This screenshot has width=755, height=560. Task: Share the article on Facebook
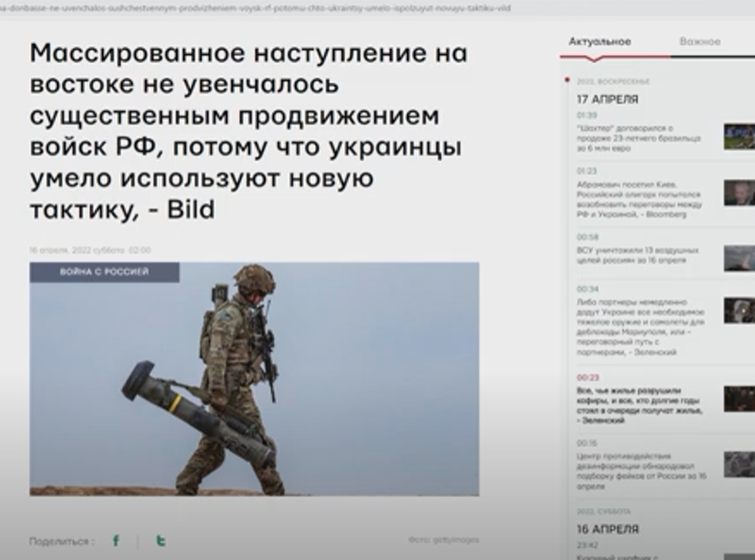[116, 540]
